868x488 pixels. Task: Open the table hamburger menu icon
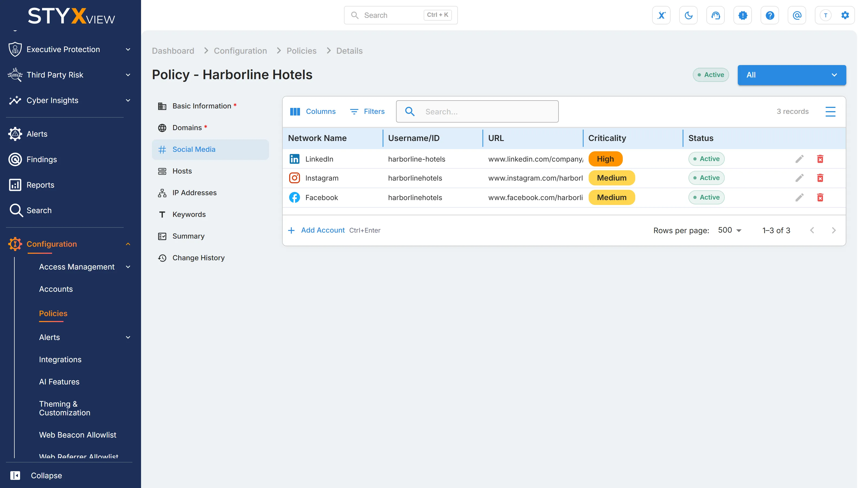(830, 111)
